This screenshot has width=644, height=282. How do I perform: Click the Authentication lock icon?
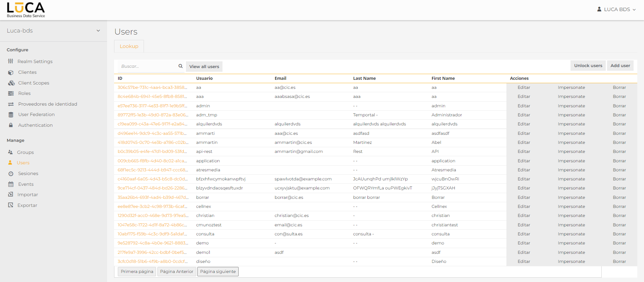coord(11,125)
